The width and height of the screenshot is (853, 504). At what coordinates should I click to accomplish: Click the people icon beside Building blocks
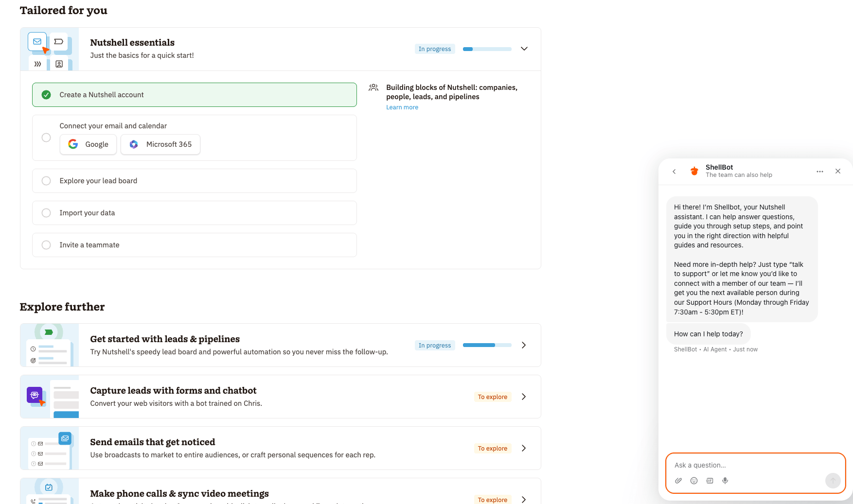pos(373,87)
